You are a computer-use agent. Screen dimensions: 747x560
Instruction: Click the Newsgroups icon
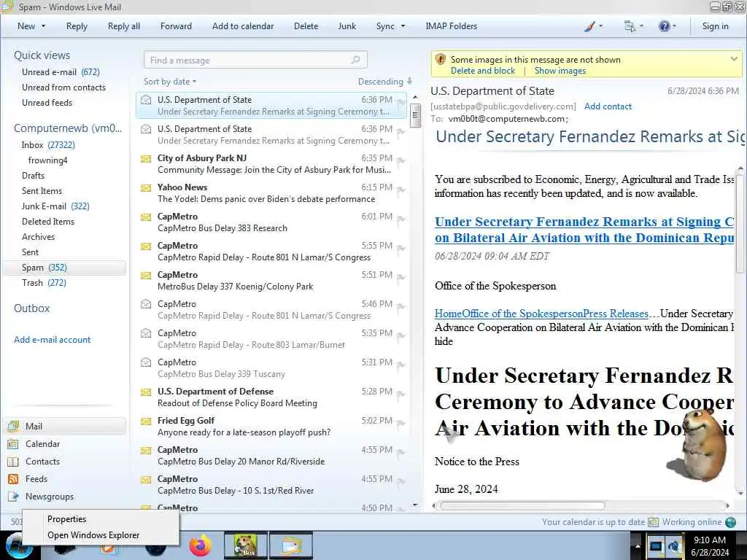(13, 497)
